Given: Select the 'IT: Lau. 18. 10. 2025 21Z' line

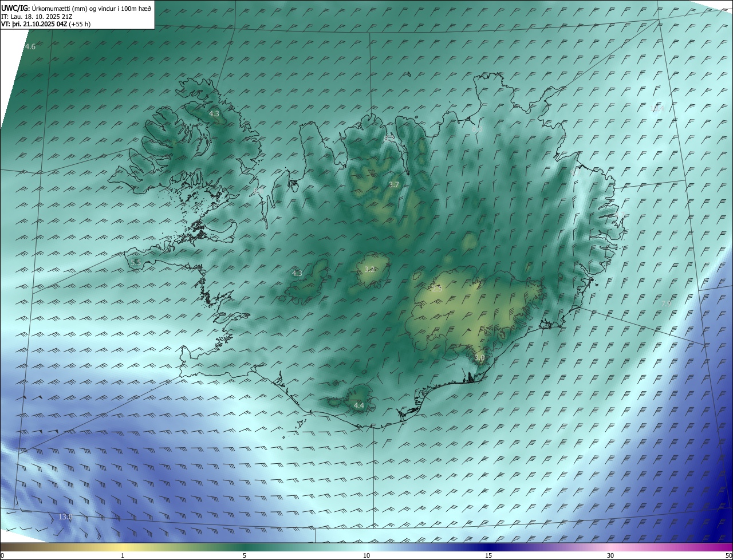Looking at the screenshot, I should 37,17.
